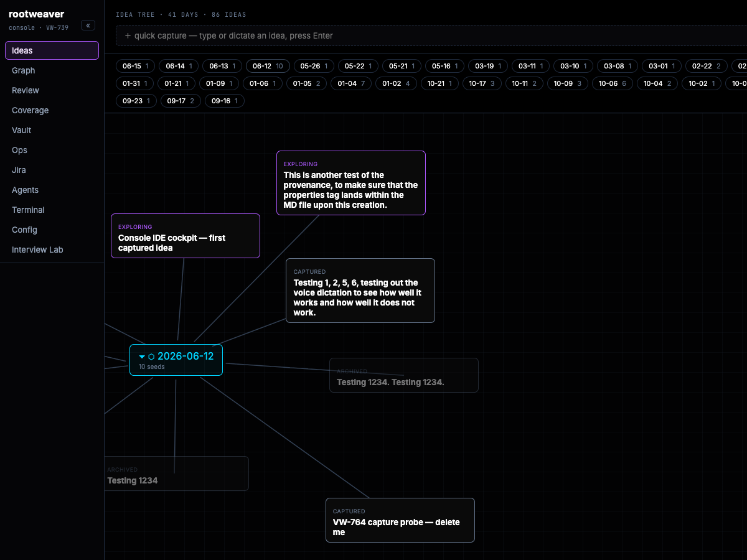Viewport: 747px width, 560px height.
Task: Select the 05-16 date chip
Action: pos(445,66)
